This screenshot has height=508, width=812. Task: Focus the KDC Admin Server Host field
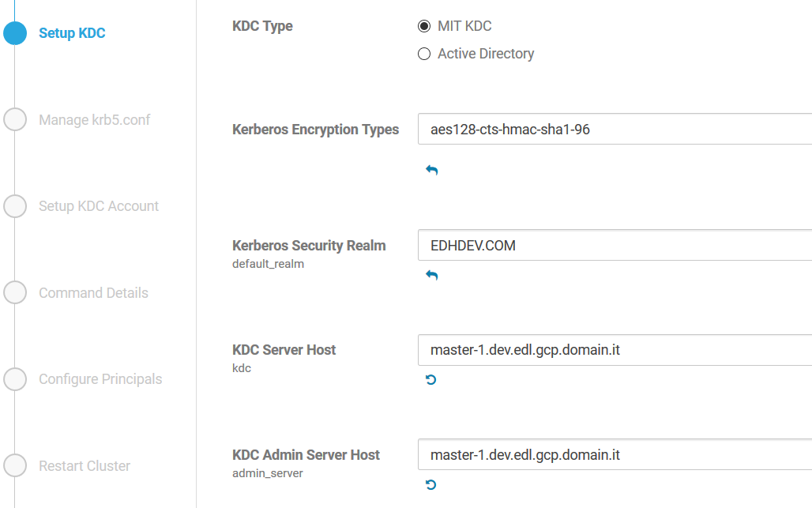point(615,454)
